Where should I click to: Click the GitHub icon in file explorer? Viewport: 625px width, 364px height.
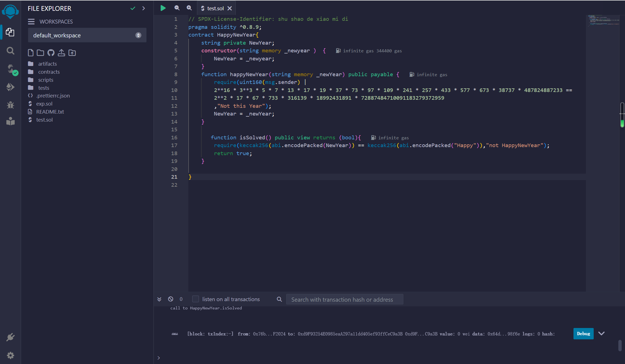pos(51,53)
